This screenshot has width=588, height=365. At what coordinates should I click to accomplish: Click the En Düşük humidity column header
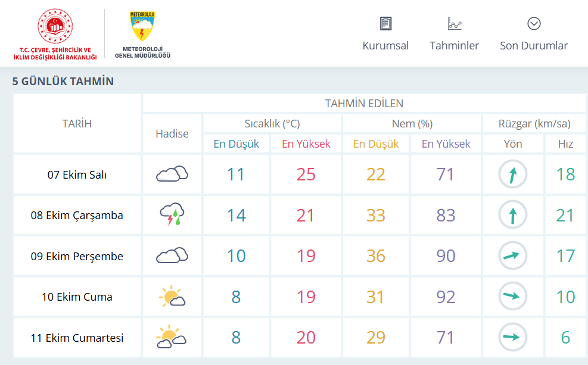coord(376,143)
